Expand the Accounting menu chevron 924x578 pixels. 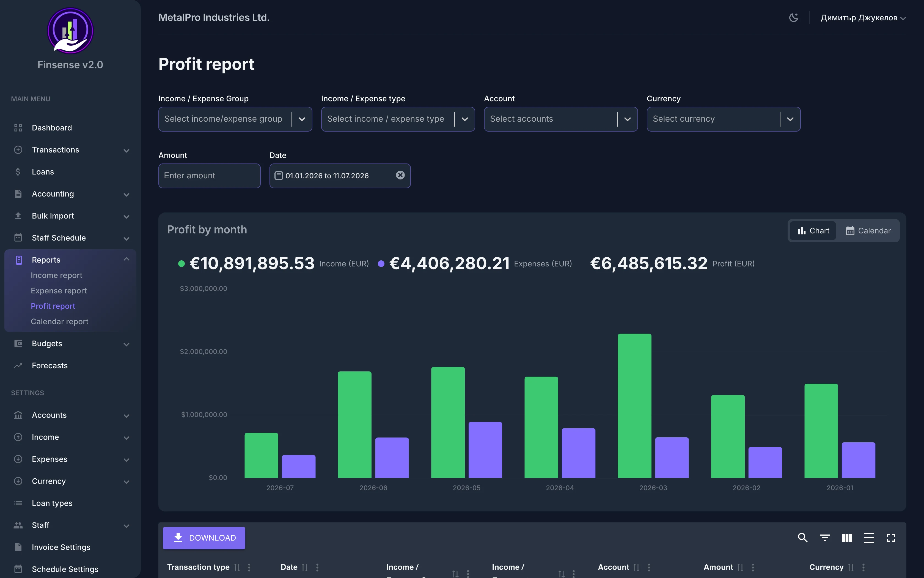[127, 194]
